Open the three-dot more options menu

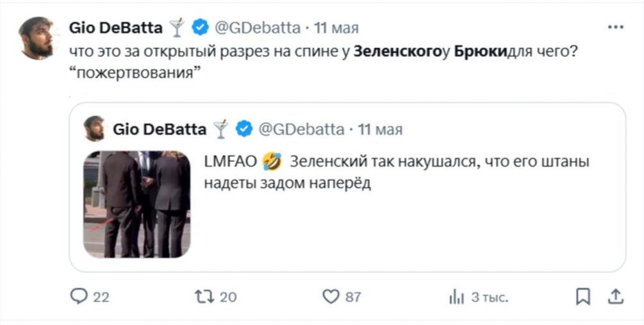click(615, 28)
